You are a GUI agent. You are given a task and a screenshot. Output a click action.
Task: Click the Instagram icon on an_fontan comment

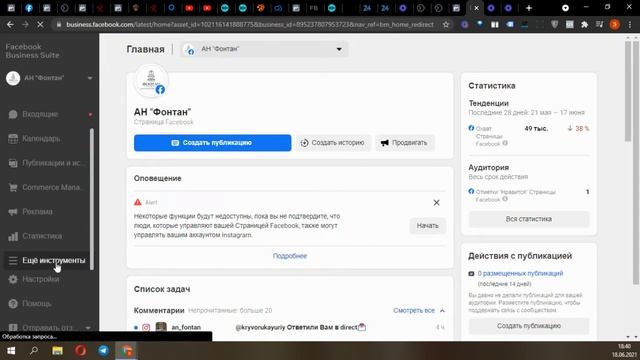pos(146,327)
